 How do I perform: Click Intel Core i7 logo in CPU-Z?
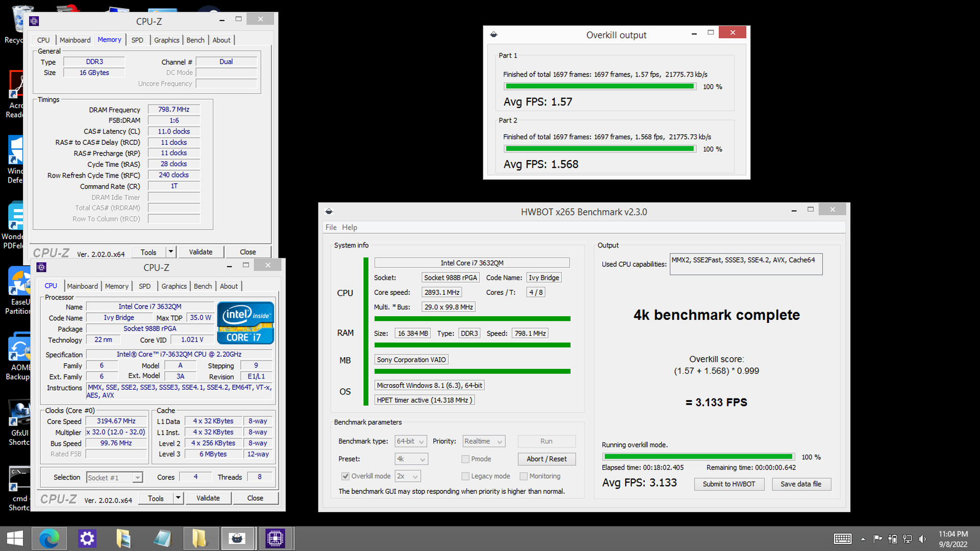pos(246,323)
